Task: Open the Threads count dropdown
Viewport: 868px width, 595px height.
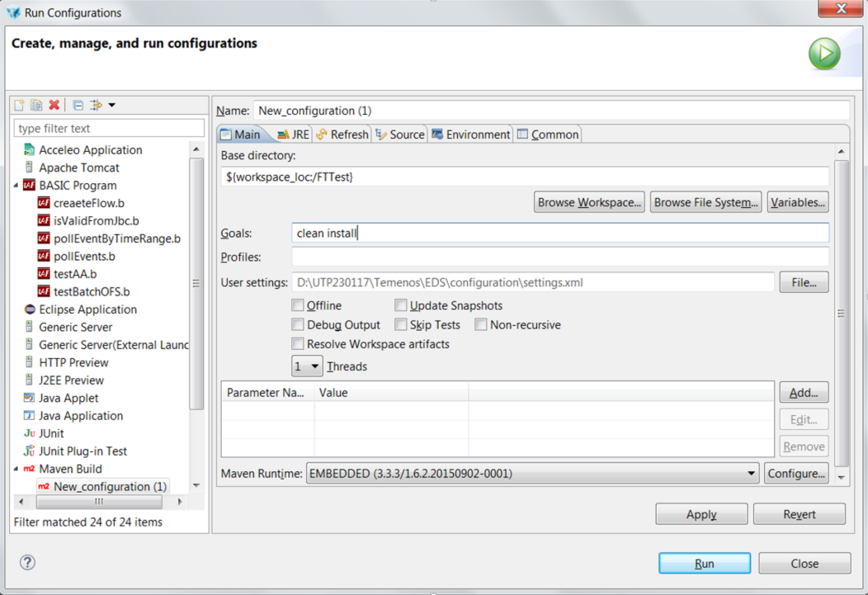Action: pyautogui.click(x=307, y=366)
